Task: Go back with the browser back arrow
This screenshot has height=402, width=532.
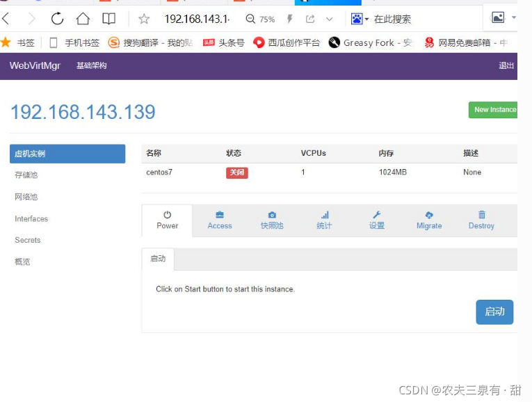Action: (6, 18)
